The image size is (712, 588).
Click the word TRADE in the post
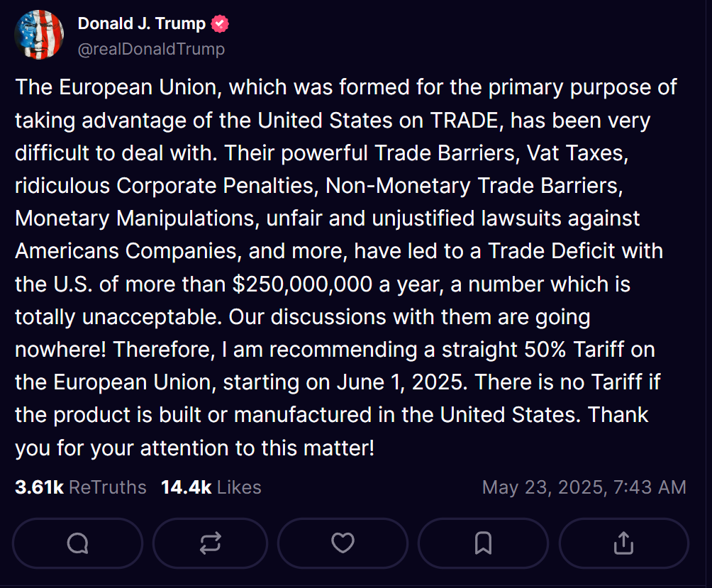[x=467, y=121]
